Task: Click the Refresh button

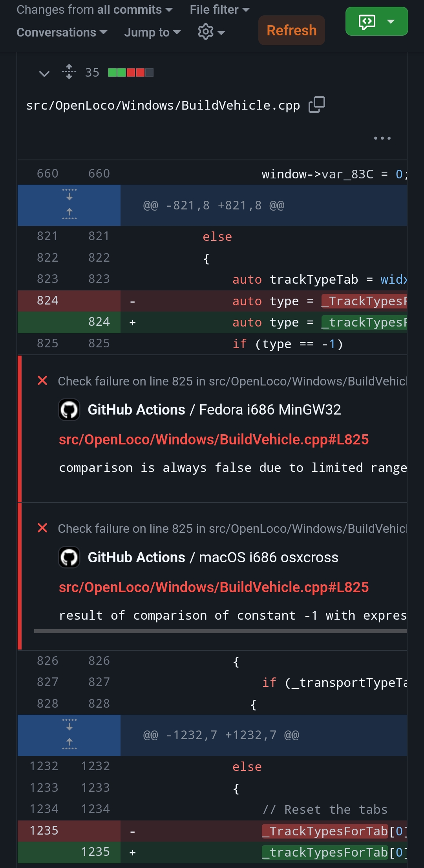Action: pyautogui.click(x=291, y=30)
